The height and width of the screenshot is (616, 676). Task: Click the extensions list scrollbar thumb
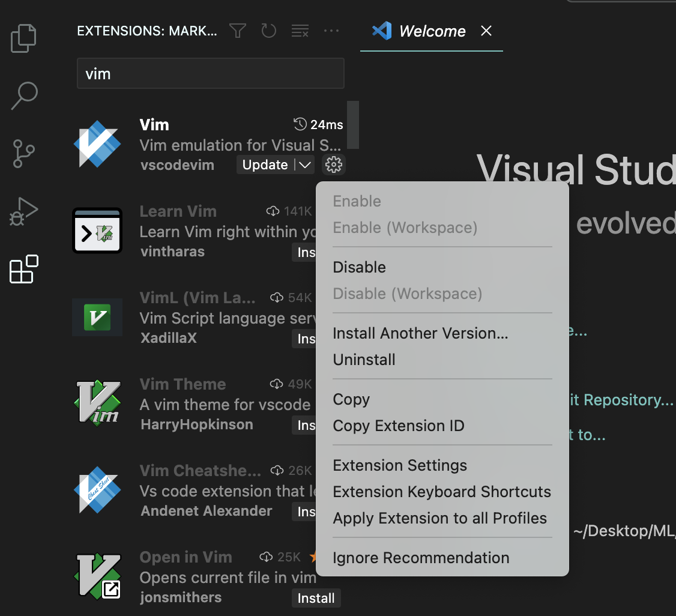coord(353,125)
